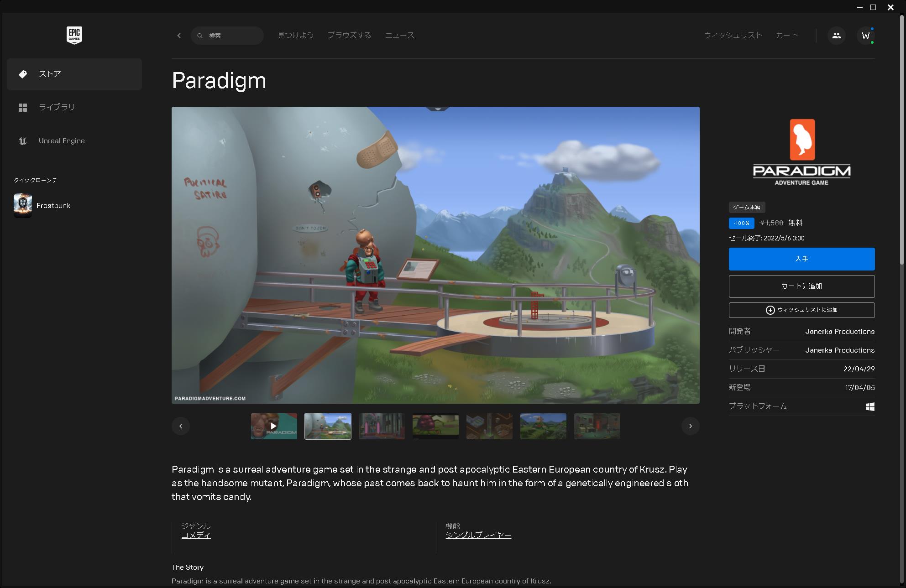Open the friends list icon
This screenshot has height=588, width=906.
tap(836, 36)
